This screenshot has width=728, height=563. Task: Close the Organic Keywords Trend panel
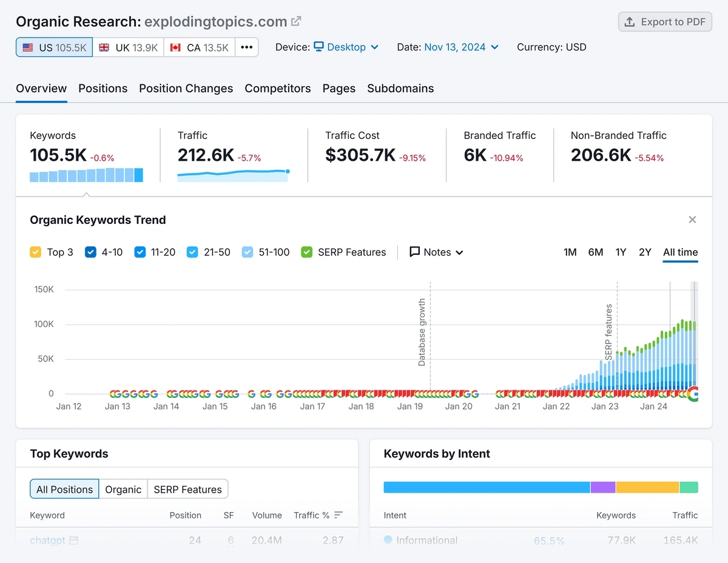pyautogui.click(x=692, y=220)
